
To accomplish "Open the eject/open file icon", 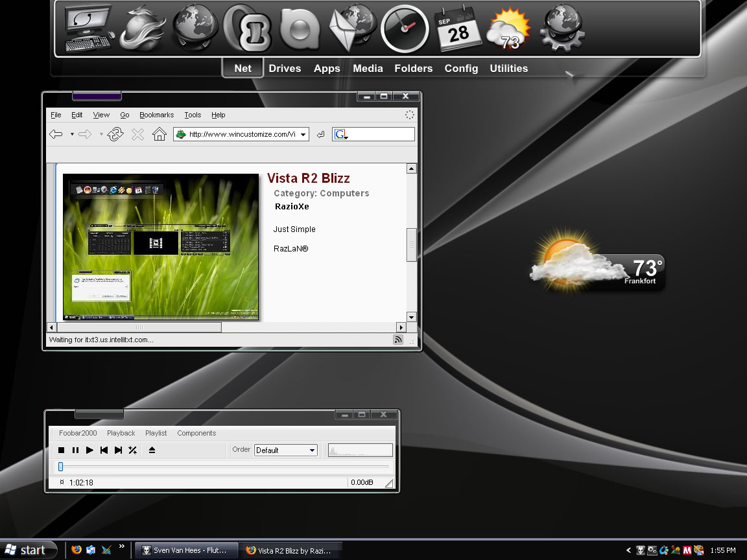I will tap(152, 450).
